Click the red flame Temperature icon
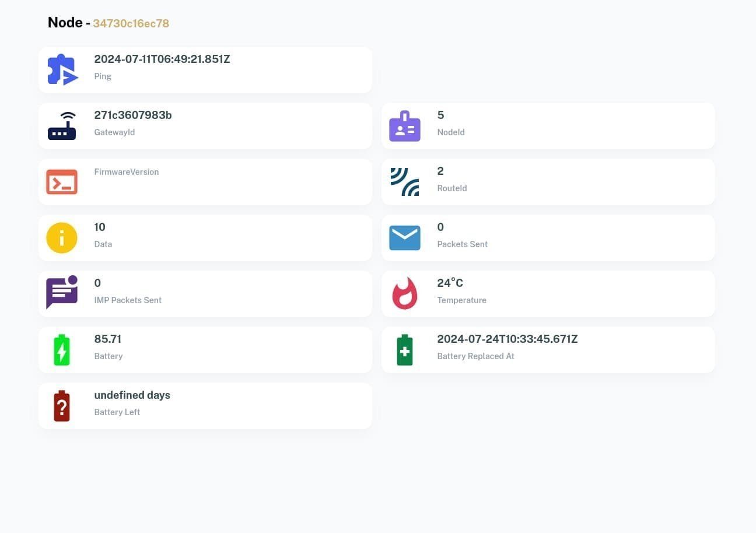 click(405, 293)
